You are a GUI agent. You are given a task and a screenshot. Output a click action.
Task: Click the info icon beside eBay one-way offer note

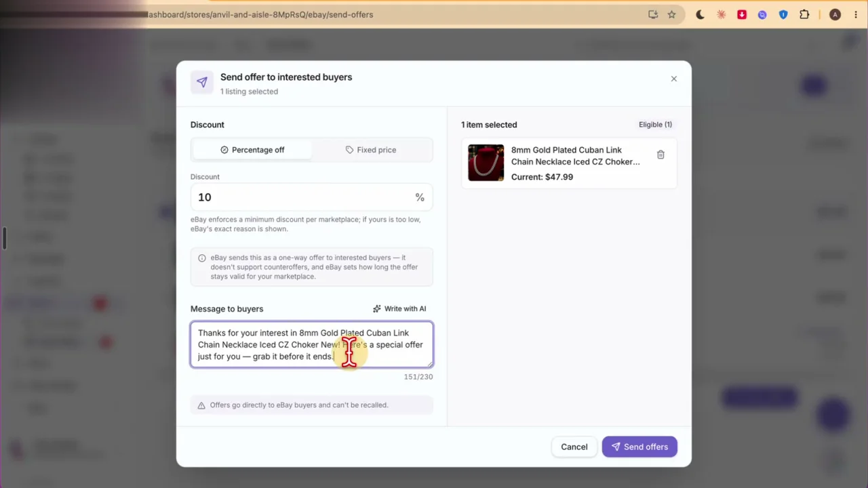coord(201,258)
